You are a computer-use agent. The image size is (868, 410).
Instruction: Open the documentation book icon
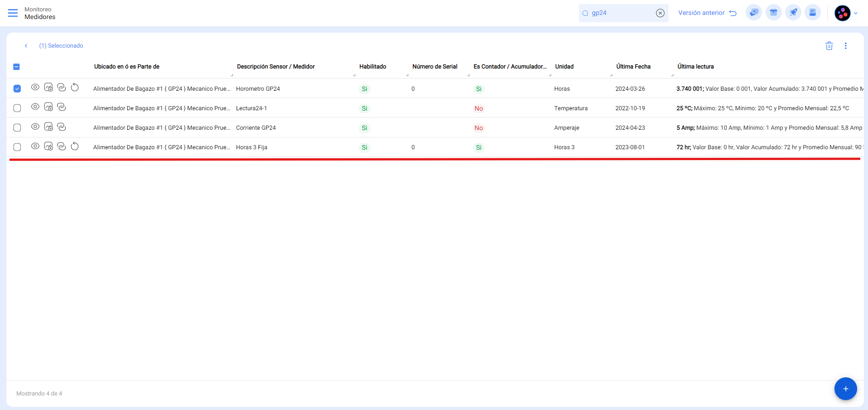812,13
